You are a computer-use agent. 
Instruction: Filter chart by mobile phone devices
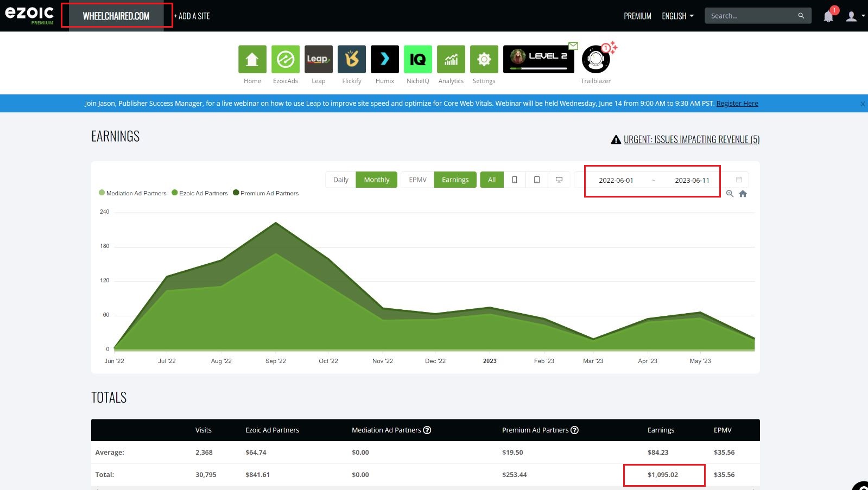pyautogui.click(x=515, y=180)
